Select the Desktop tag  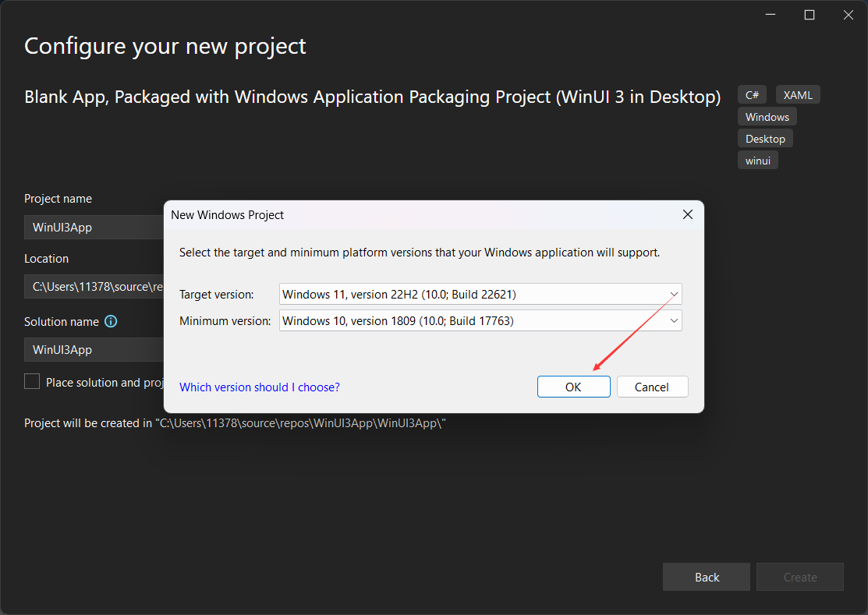pyautogui.click(x=765, y=138)
